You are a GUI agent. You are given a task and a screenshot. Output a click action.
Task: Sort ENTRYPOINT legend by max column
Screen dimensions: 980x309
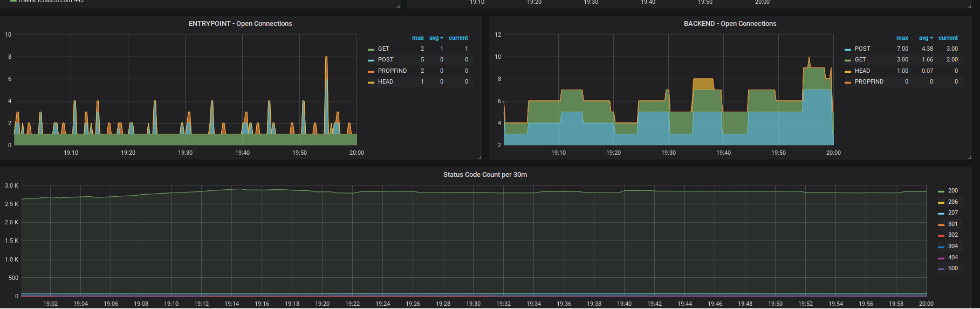[417, 38]
